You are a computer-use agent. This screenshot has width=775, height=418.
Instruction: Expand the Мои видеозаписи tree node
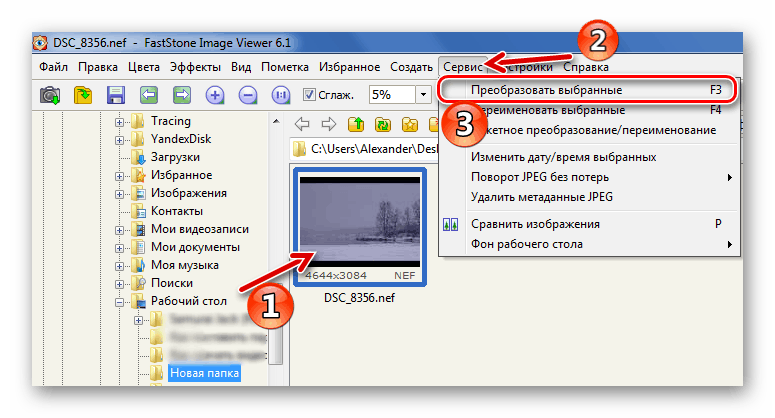119,230
